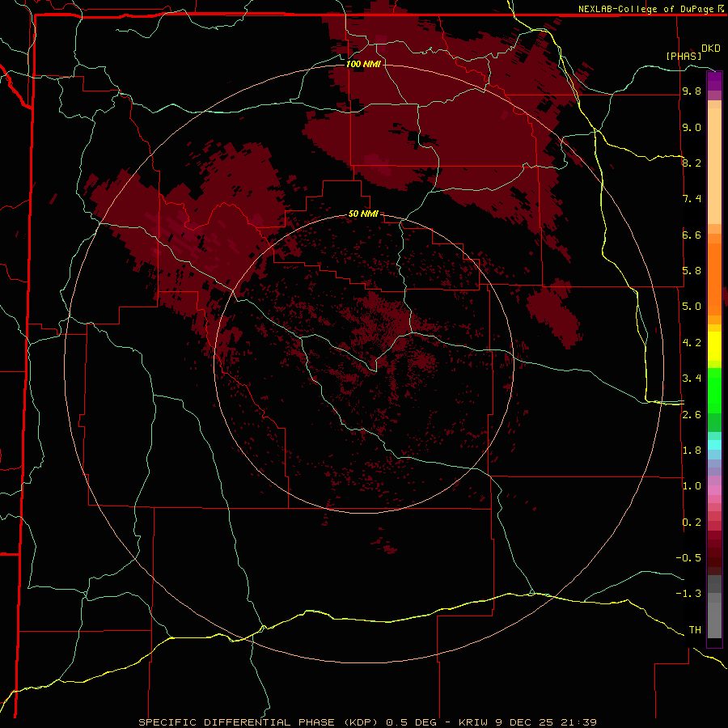728x728 pixels.
Task: Click the 7.4 value on the scale
Action: (692, 199)
